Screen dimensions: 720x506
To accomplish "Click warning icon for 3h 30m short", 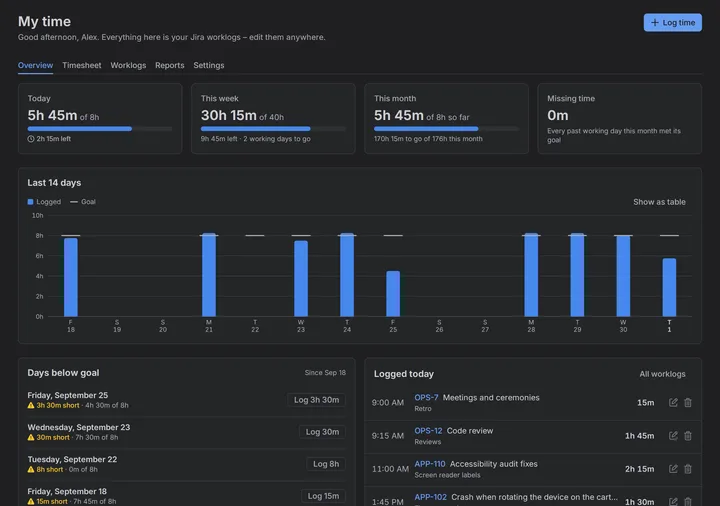I will point(31,405).
